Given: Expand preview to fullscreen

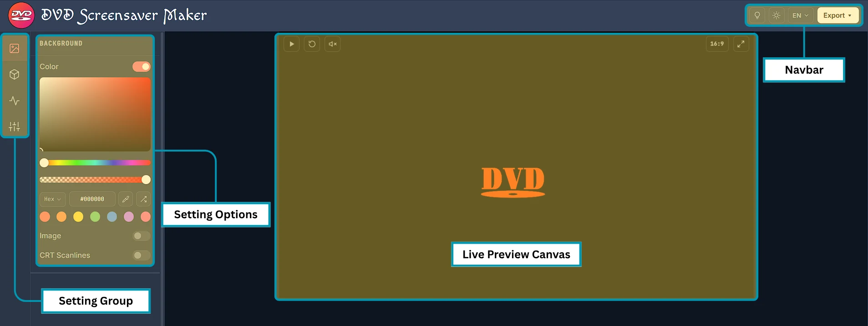Looking at the screenshot, I should tap(741, 44).
